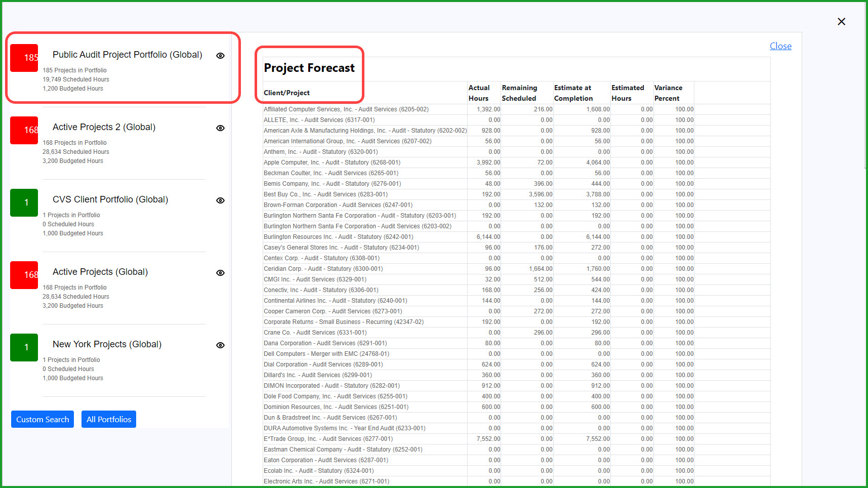Dismiss dialog with the X icon
This screenshot has height=488, width=868.
click(x=841, y=21)
